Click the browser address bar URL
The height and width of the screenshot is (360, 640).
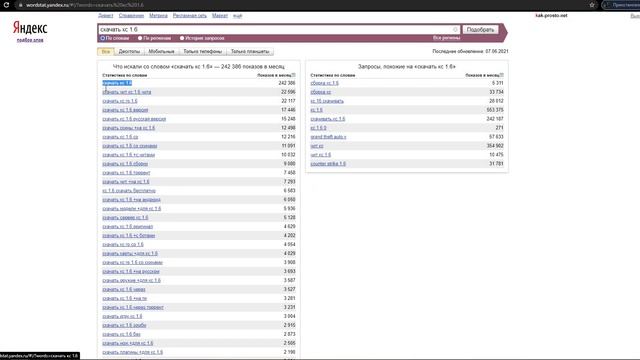tap(85, 5)
